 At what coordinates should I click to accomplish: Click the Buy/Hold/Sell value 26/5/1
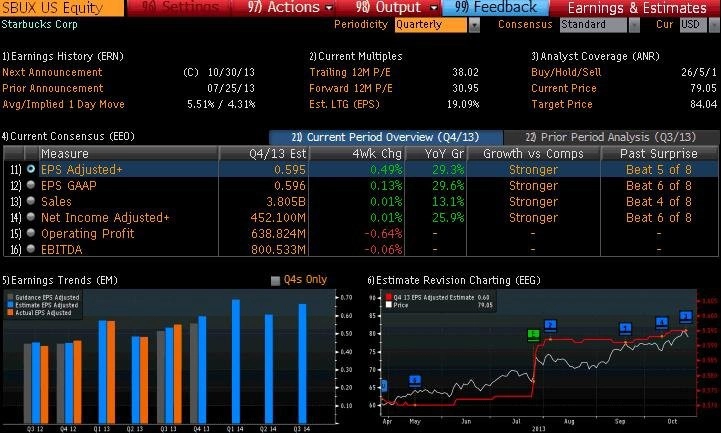(x=698, y=73)
